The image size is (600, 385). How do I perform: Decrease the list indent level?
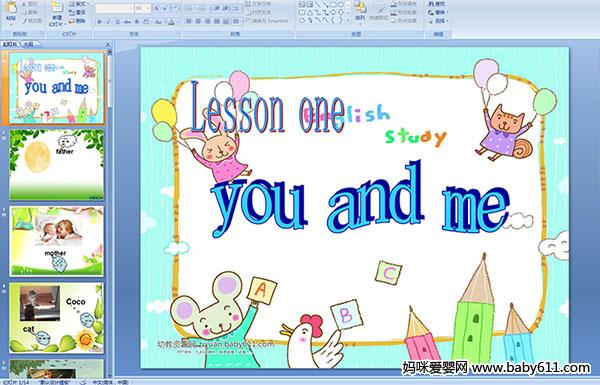217,8
